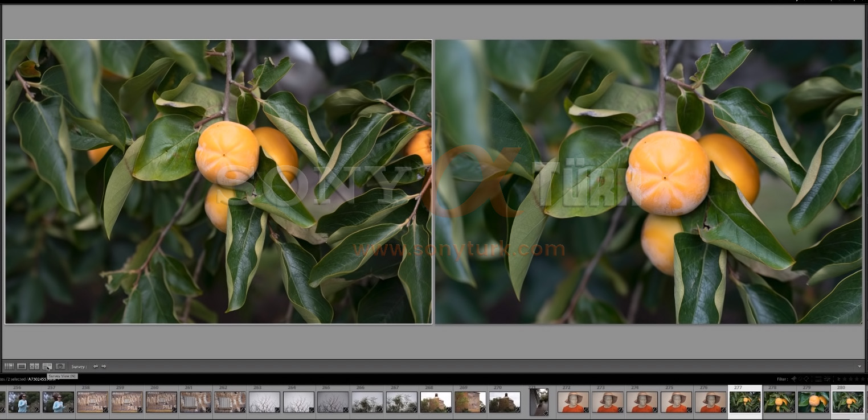Click develop adjustments badge on thumbnail 256
868x420 pixels.
36,410
